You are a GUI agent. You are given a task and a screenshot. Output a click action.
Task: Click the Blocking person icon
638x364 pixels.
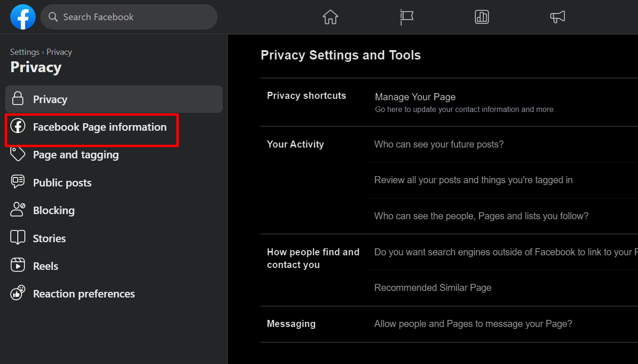18,210
